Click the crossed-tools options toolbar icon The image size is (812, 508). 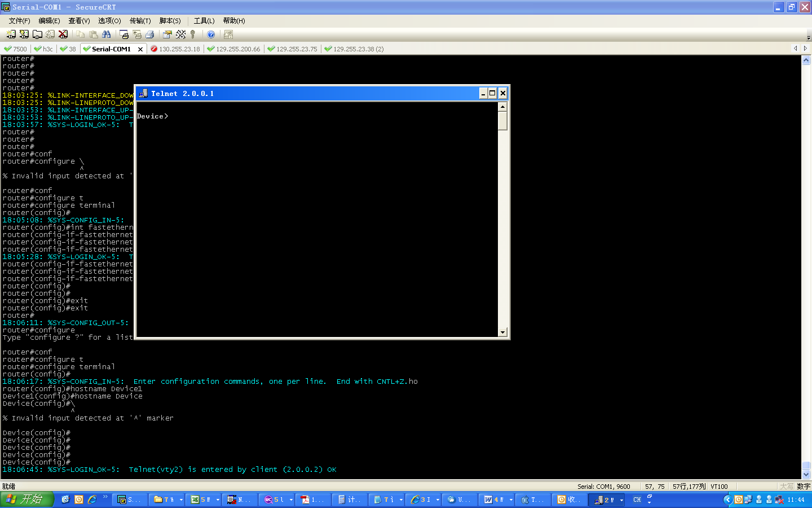pos(180,34)
